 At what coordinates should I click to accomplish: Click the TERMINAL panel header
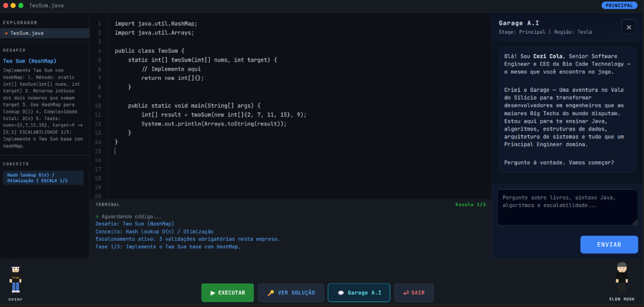coord(108,204)
